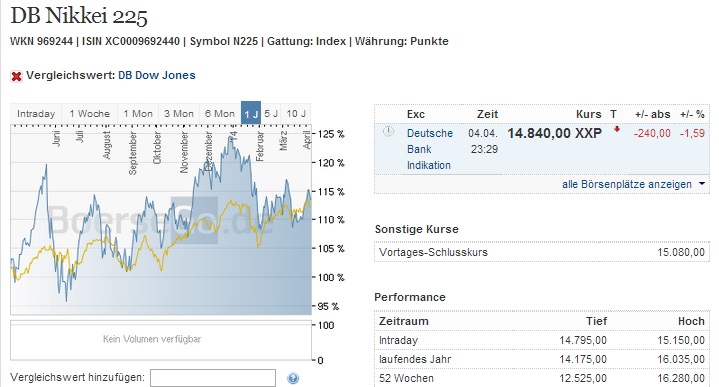The width and height of the screenshot is (719, 387).
Task: Click the clock icon in the Deutsche Bank row
Action: pos(388,132)
